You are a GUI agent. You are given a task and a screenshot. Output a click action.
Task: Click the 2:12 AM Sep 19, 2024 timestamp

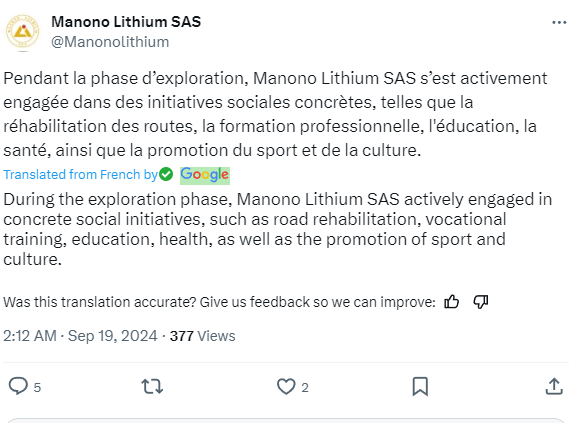(80, 336)
